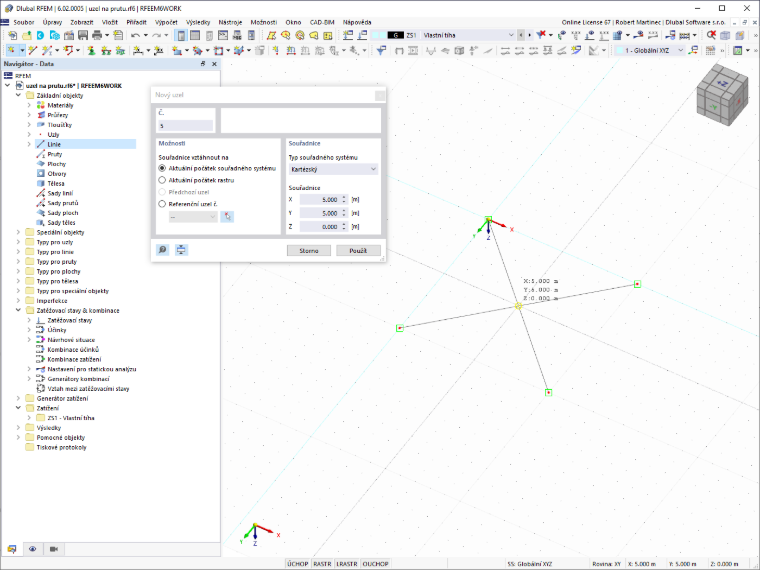Click the new coordinate system icon

(694, 50)
